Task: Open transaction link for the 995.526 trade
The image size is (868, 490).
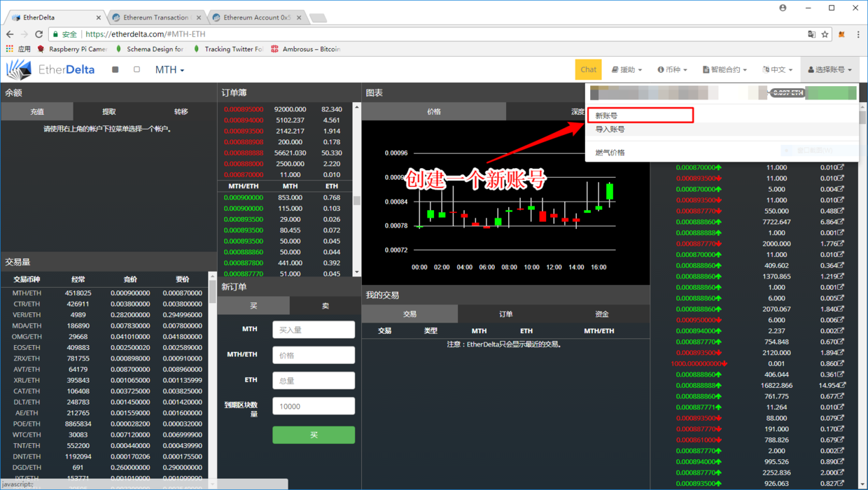Action: tap(841, 461)
